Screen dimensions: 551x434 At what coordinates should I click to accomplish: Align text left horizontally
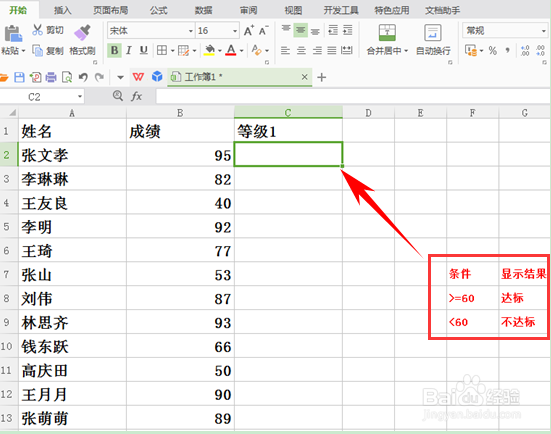tap(285, 51)
